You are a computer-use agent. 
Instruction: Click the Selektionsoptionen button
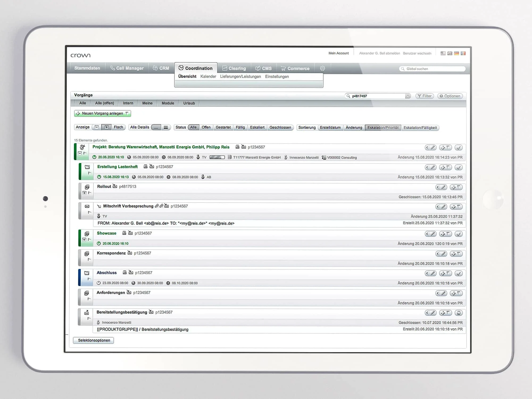(x=94, y=340)
